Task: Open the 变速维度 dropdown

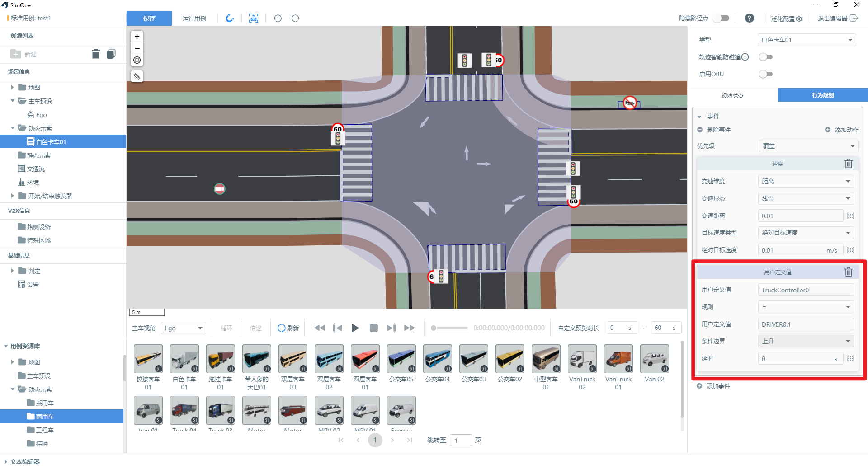Action: point(806,181)
